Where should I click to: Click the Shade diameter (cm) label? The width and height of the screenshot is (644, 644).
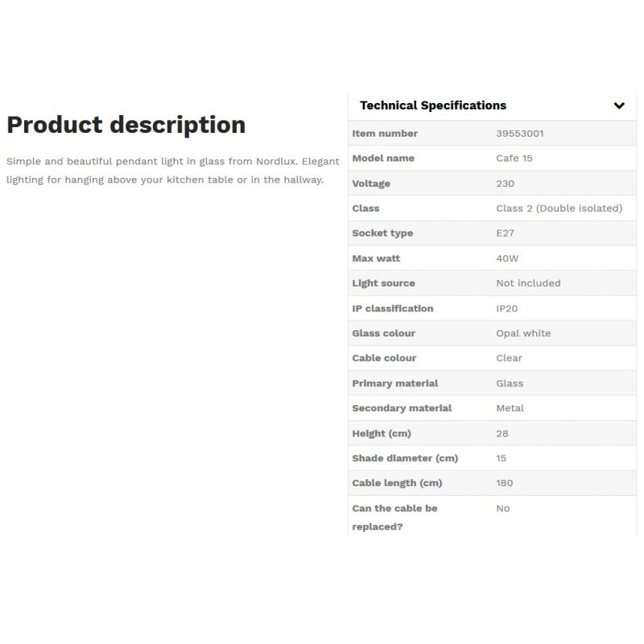click(x=405, y=458)
